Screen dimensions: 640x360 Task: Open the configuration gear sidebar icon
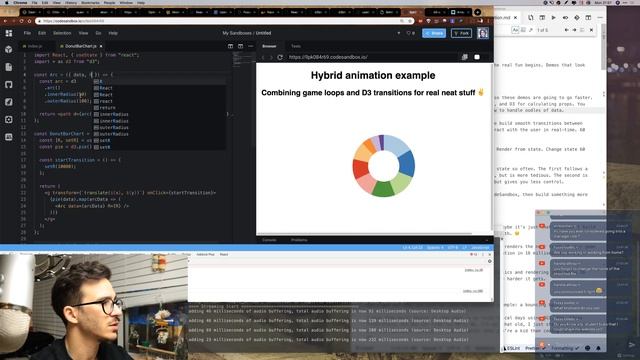9,120
